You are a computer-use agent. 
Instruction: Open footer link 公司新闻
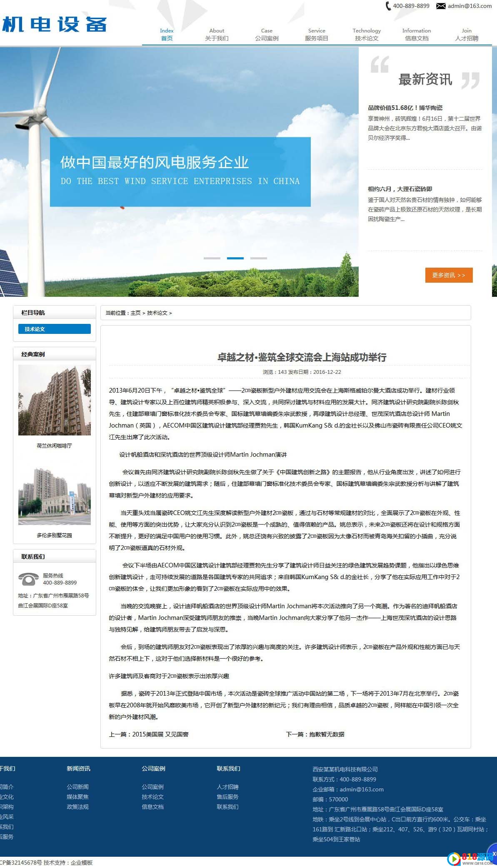point(77,787)
